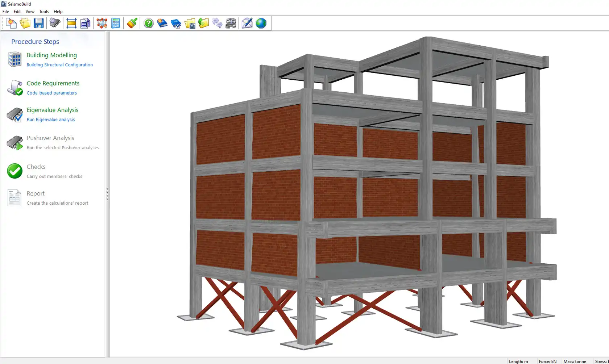Click the paintbrush display refresh icon
609x364 pixels.
point(132,23)
